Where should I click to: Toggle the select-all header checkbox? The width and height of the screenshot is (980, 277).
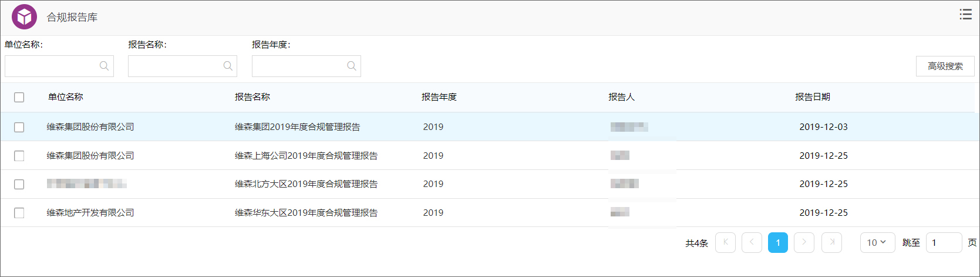19,98
